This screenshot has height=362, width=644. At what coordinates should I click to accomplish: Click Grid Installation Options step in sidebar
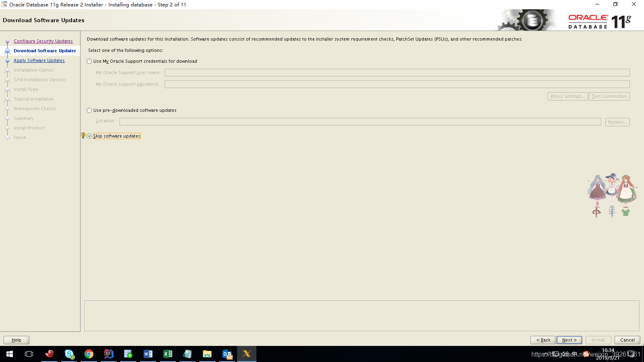click(40, 80)
